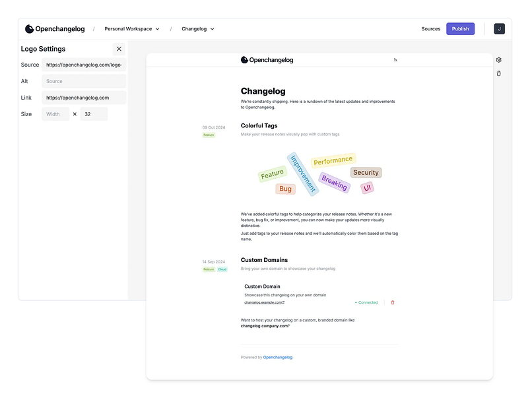The image size is (532, 396).
Task: Open the changelog.example.com external link icon
Action: point(283,302)
